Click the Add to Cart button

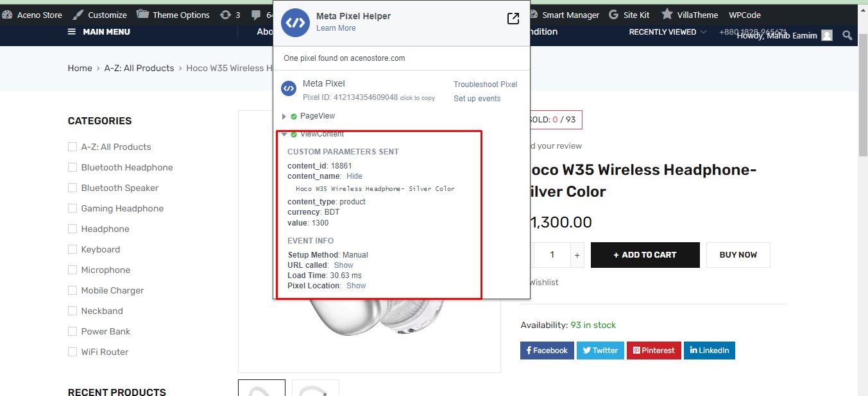[x=645, y=255]
